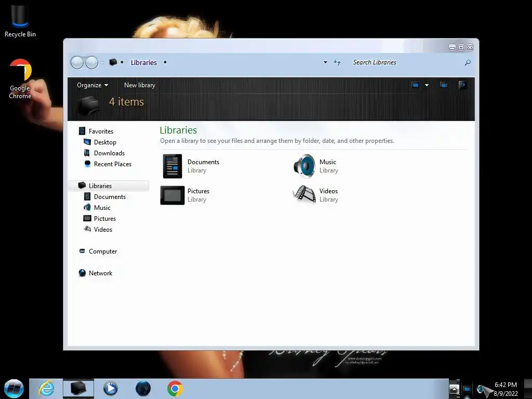
Task: Launch Internet Explorer from the taskbar
Action: 46,388
